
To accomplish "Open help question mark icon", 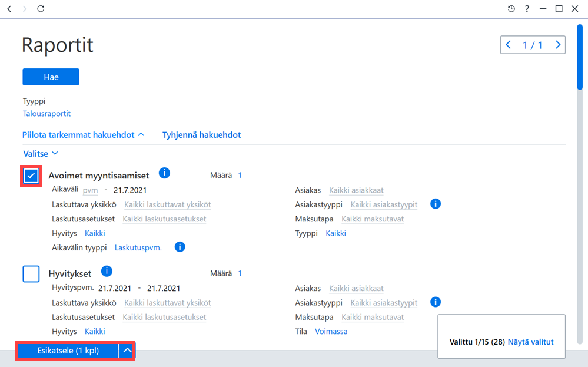I will [x=527, y=9].
